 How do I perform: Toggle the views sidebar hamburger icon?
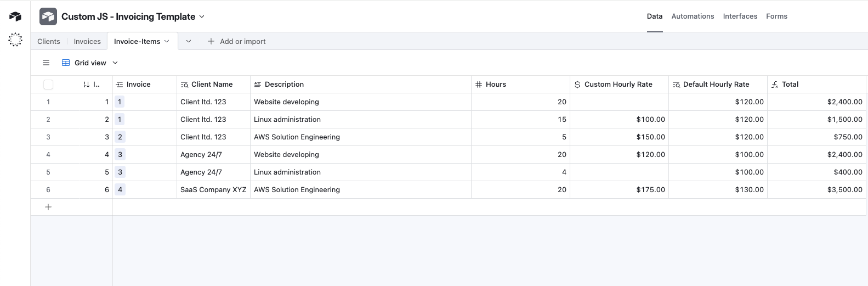[46, 63]
